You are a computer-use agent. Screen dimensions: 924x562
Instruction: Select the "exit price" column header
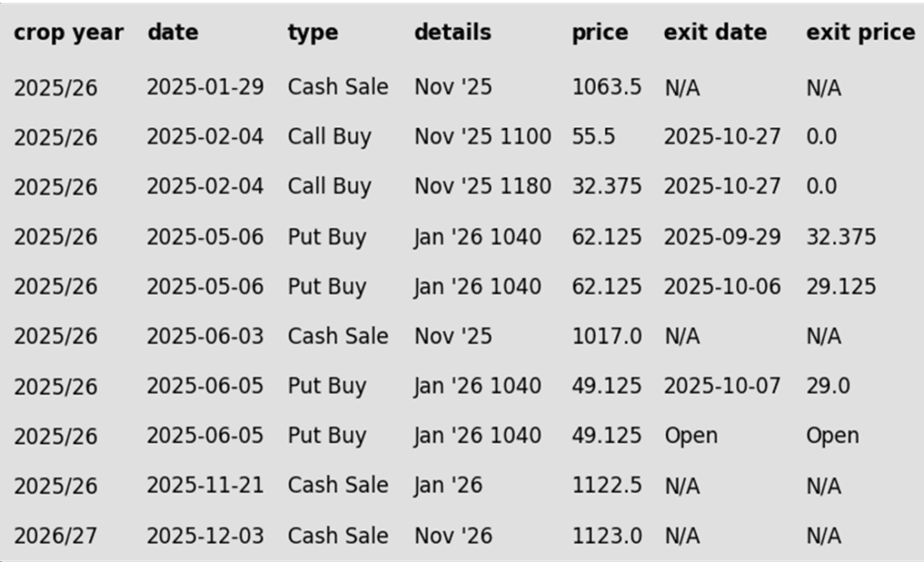860,32
